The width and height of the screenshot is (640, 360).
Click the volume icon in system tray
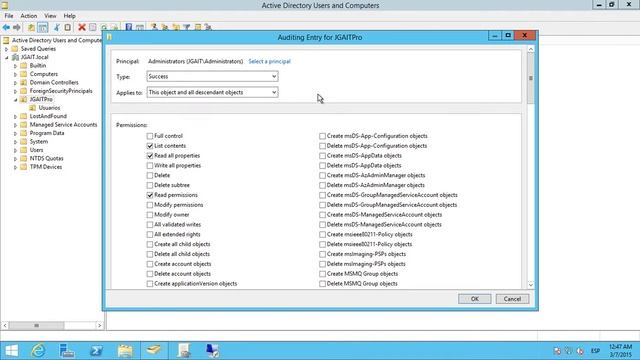(580, 351)
